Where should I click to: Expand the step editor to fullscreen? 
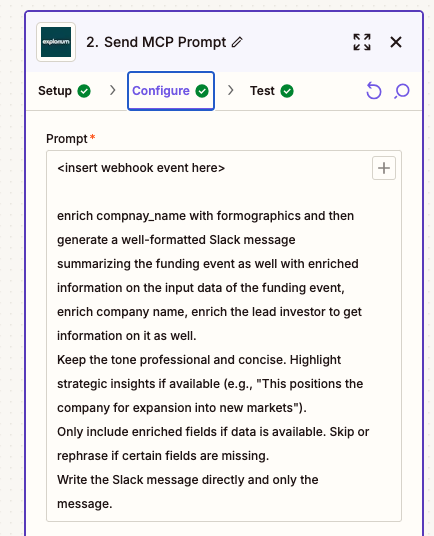click(x=362, y=42)
